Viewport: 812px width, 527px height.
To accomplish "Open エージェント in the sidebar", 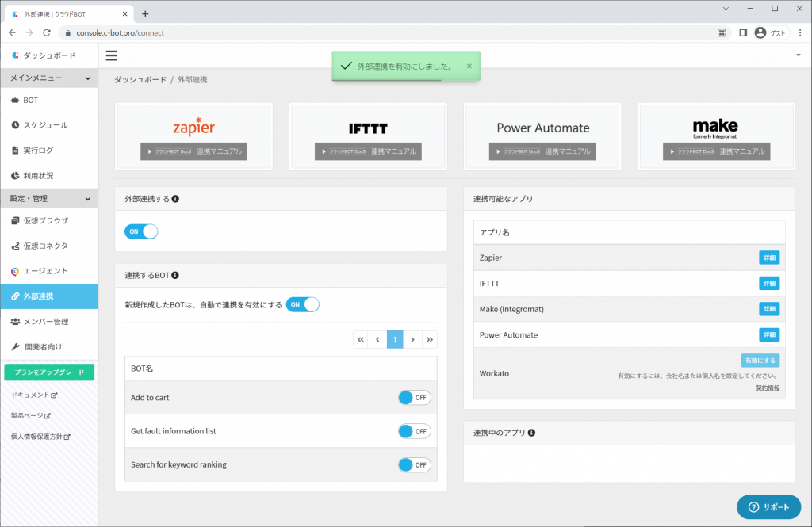I will (x=49, y=271).
